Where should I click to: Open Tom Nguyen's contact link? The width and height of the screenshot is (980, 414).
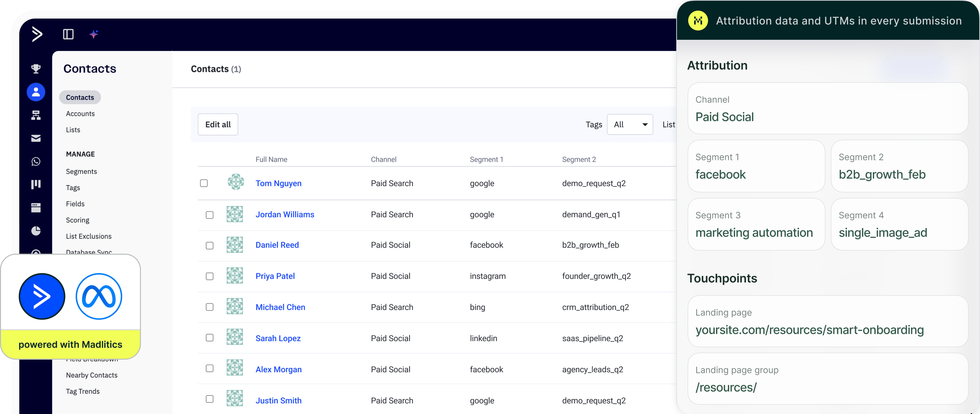pyautogui.click(x=279, y=183)
